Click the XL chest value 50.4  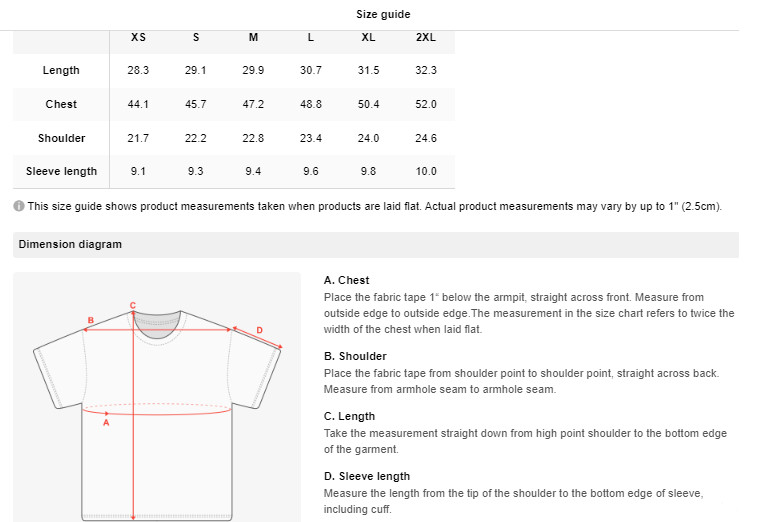tap(368, 104)
